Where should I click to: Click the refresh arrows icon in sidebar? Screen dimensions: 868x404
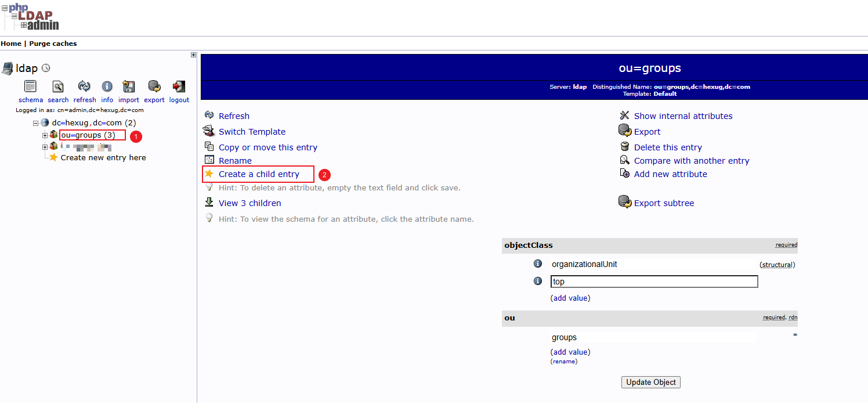click(85, 86)
